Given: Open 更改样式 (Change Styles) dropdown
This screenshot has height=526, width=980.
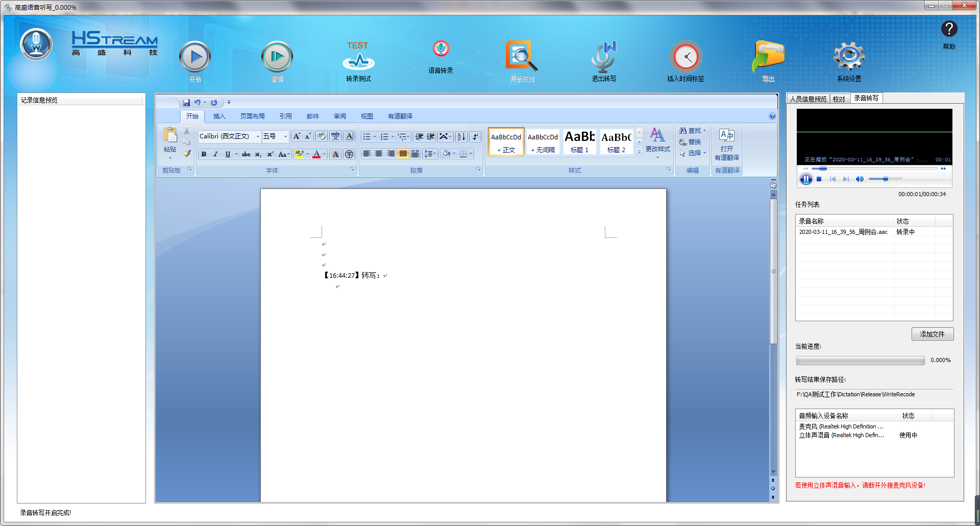Looking at the screenshot, I should click(x=657, y=143).
